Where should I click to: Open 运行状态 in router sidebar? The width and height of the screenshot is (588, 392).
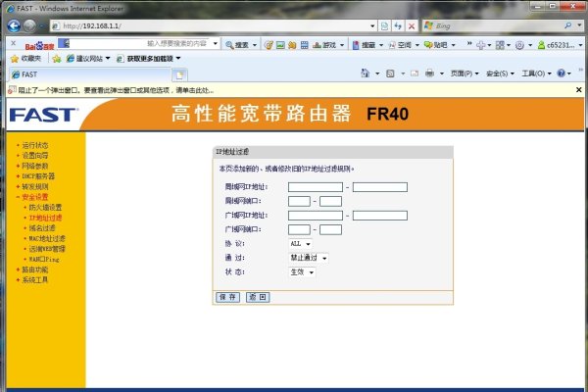click(x=35, y=145)
